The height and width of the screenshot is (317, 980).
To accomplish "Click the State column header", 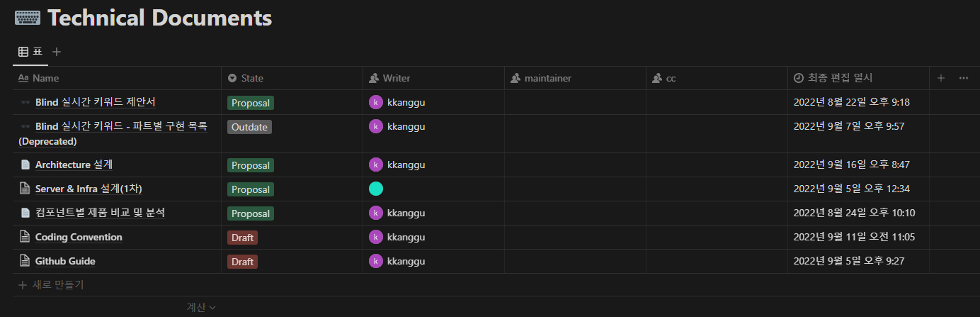I will point(292,78).
